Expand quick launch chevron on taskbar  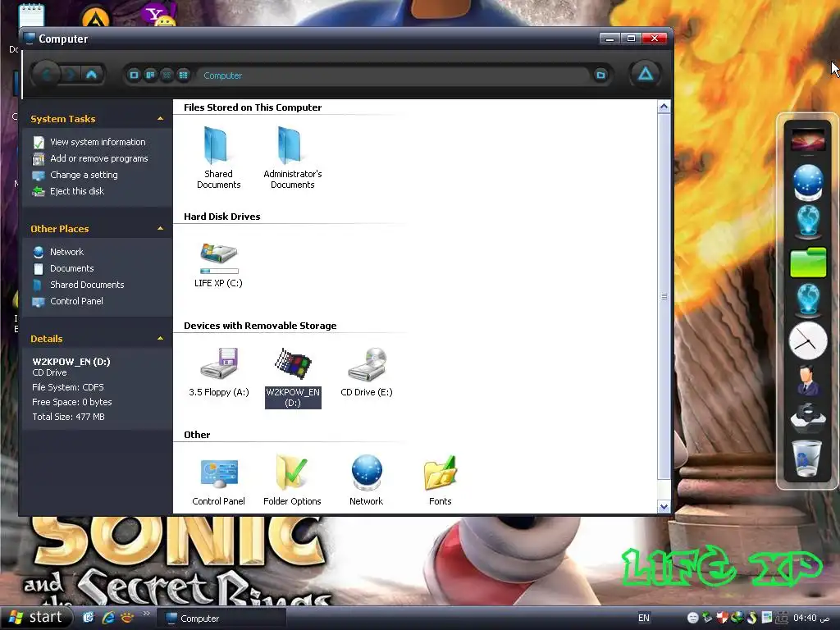pyautogui.click(x=146, y=614)
